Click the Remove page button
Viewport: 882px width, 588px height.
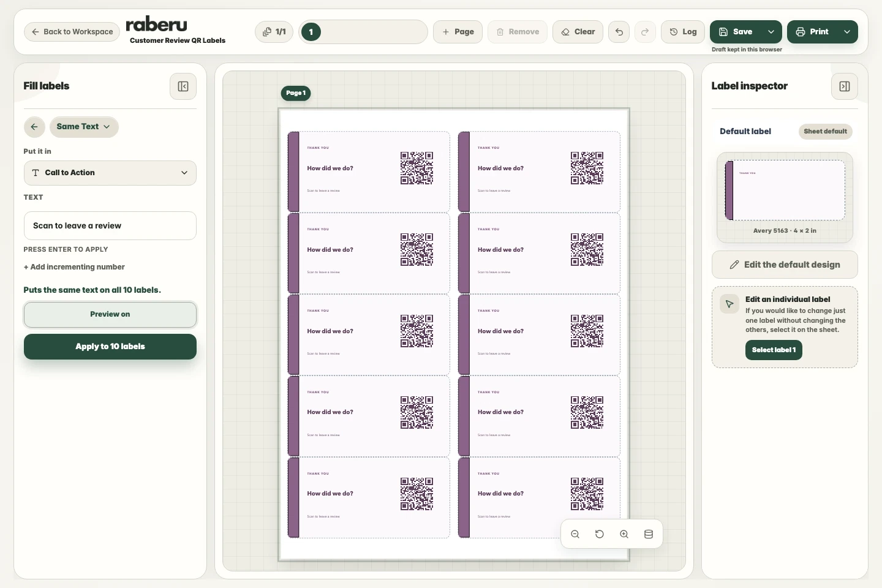click(x=518, y=32)
